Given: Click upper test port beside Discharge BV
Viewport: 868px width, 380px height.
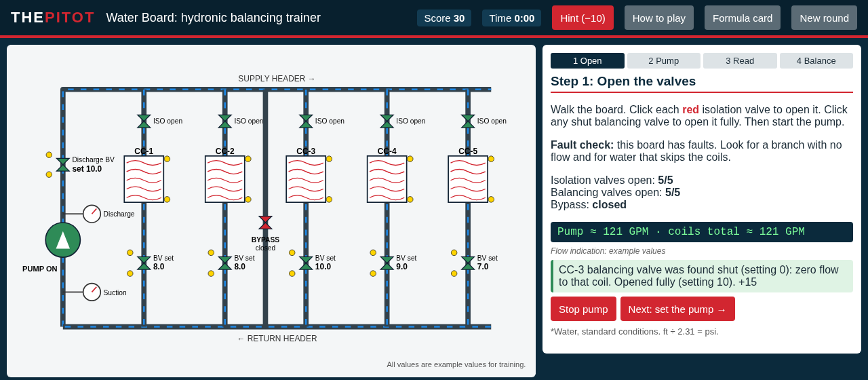Looking at the screenshot, I should click(x=49, y=155).
